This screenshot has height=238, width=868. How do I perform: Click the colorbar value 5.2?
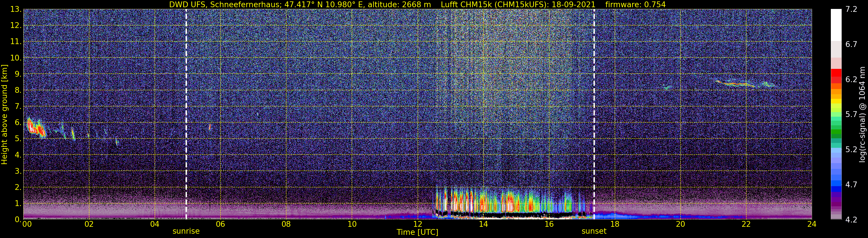851,150
